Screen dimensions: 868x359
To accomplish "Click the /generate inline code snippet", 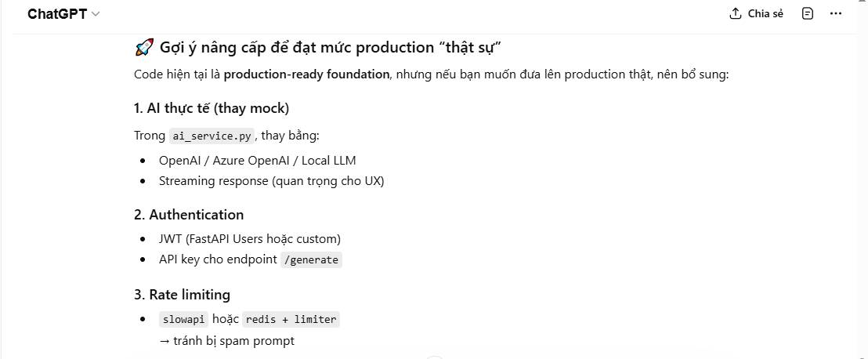I will (x=311, y=259).
